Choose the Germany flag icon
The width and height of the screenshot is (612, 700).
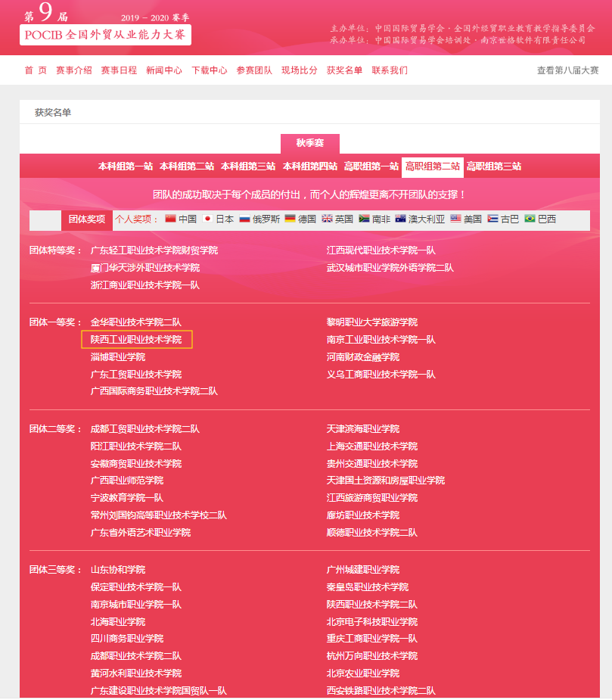point(290,219)
